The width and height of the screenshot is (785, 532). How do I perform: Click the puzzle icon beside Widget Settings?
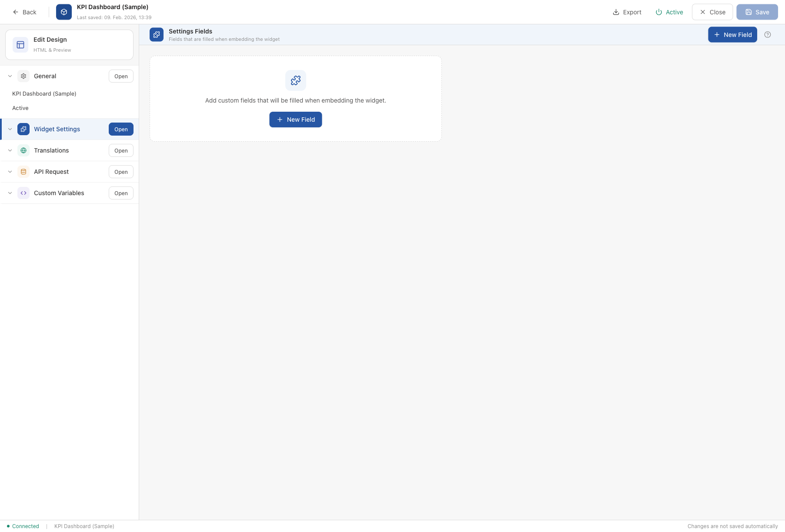click(x=23, y=129)
